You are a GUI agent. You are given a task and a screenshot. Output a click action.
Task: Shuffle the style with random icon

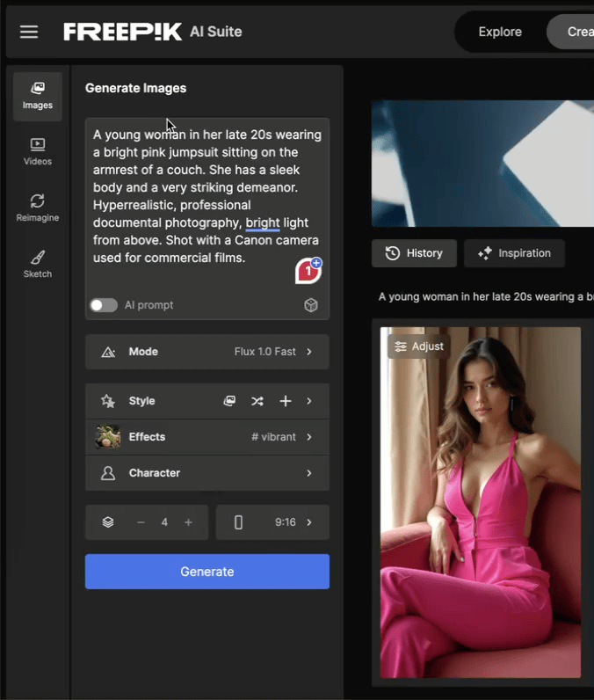click(257, 401)
